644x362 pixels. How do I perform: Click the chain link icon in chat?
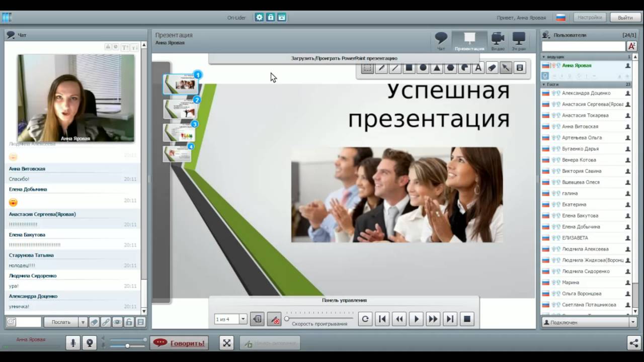pos(106,322)
